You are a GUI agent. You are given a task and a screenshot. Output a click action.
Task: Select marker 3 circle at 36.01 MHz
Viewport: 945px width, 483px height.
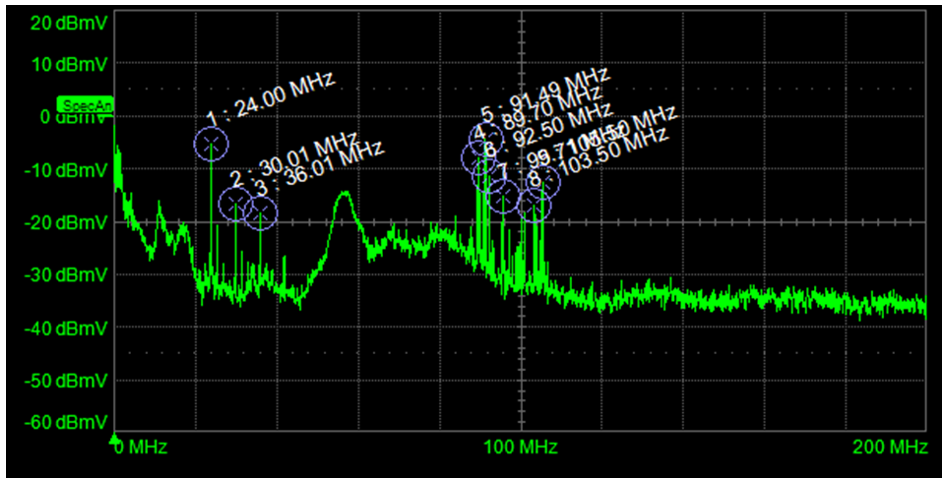pyautogui.click(x=260, y=213)
